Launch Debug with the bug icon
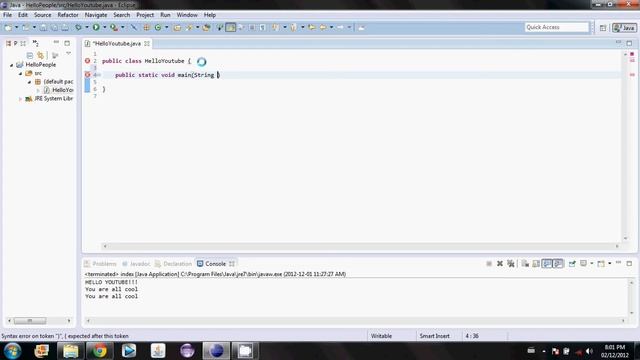Screen dimensions: 640x360 pos(78,27)
